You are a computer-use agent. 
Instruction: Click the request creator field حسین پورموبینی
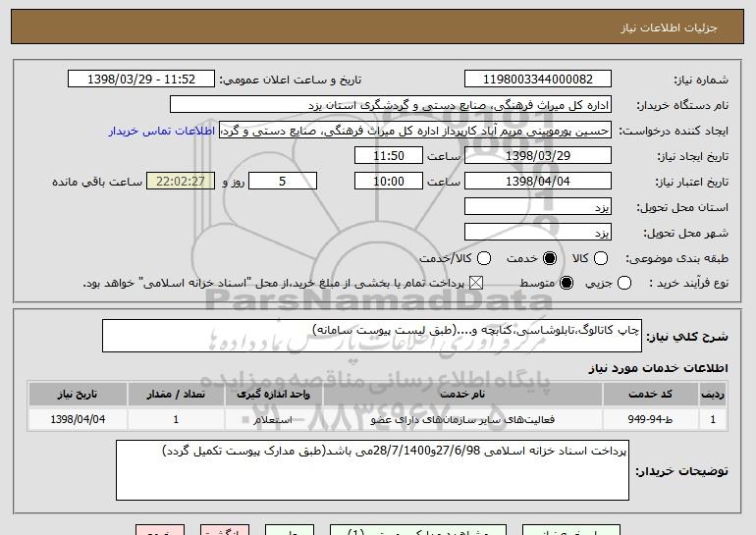click(x=415, y=131)
